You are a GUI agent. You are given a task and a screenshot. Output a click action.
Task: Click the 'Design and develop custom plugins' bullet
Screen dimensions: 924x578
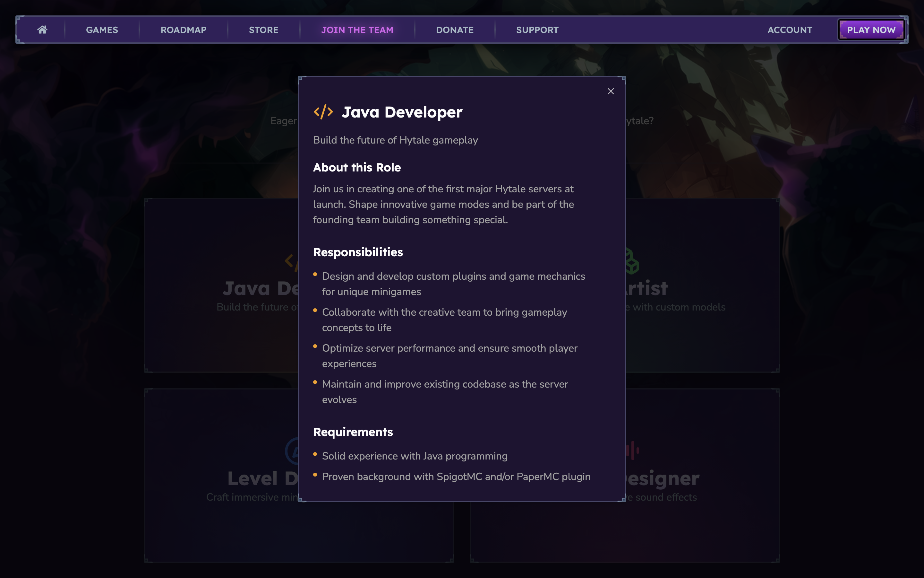coord(453,284)
